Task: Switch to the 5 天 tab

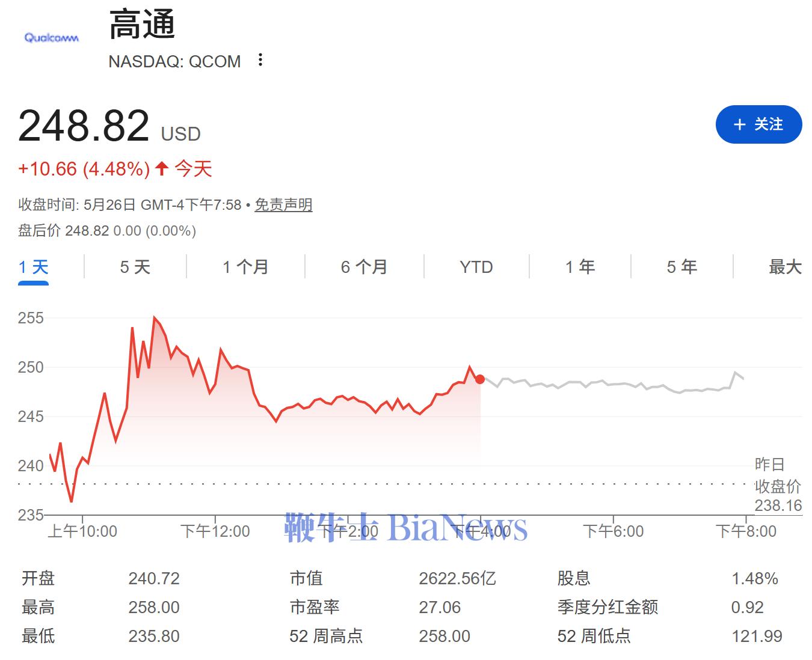Action: [x=135, y=267]
